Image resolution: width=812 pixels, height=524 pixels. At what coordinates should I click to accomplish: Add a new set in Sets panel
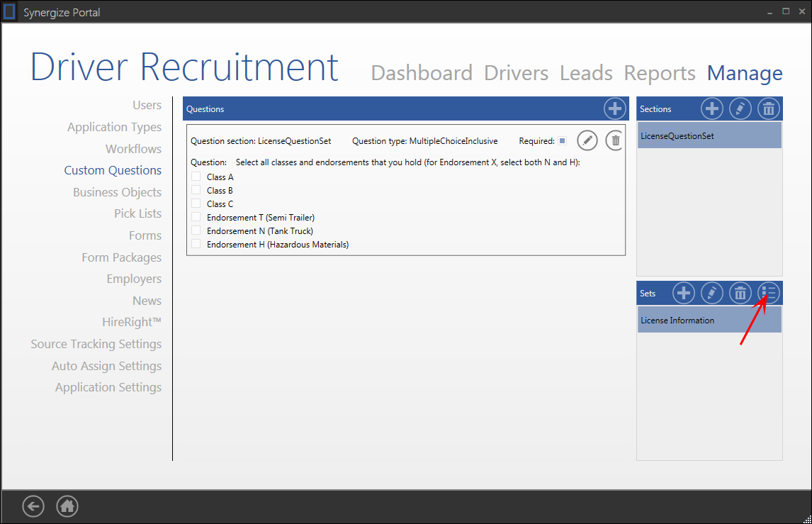pos(683,292)
